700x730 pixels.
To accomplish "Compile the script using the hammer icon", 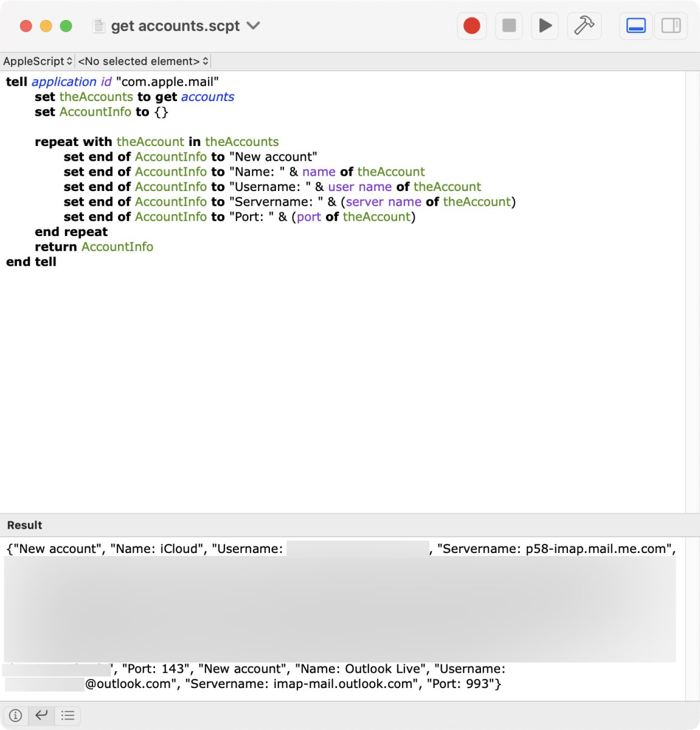I will 583,26.
